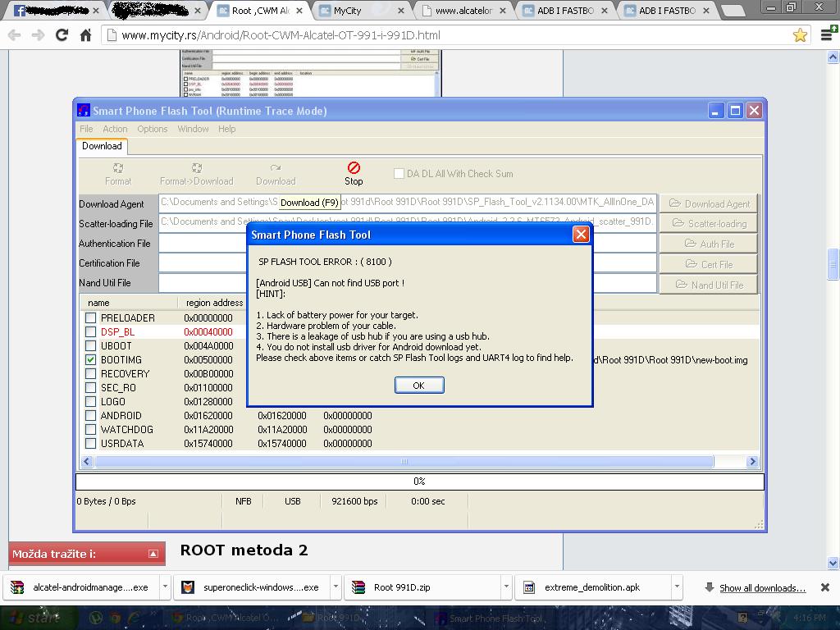Click the Scatter-loading browse button
Image resolution: width=840 pixels, height=630 pixels.
708,223
